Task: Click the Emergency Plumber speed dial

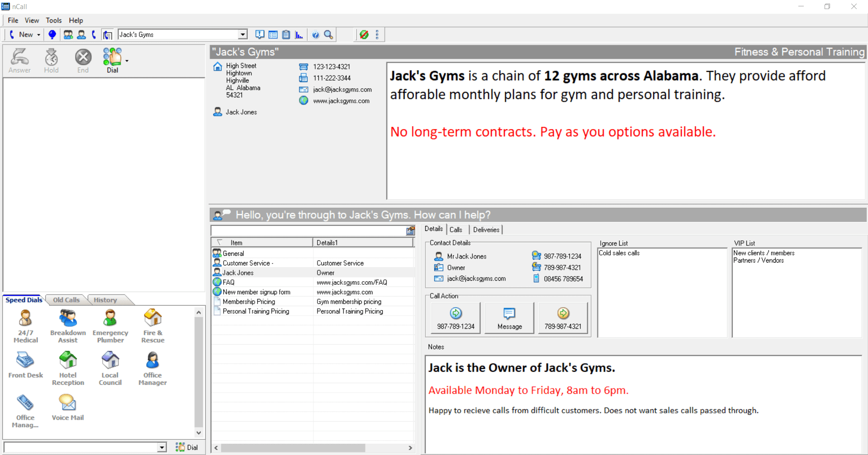Action: pos(110,326)
